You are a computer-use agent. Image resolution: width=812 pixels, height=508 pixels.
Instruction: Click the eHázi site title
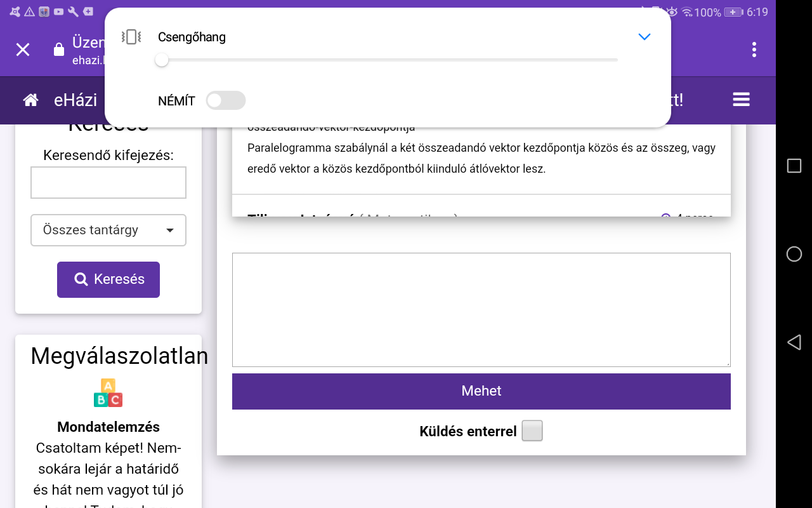tap(75, 100)
